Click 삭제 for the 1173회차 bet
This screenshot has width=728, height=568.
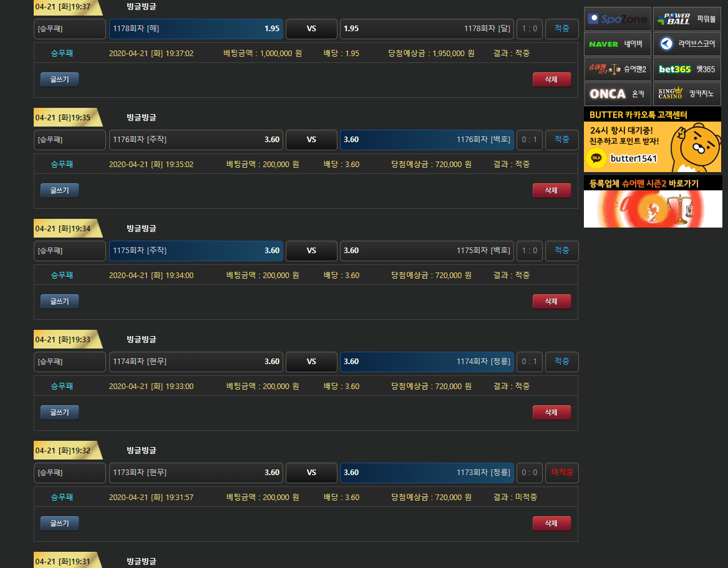[551, 523]
